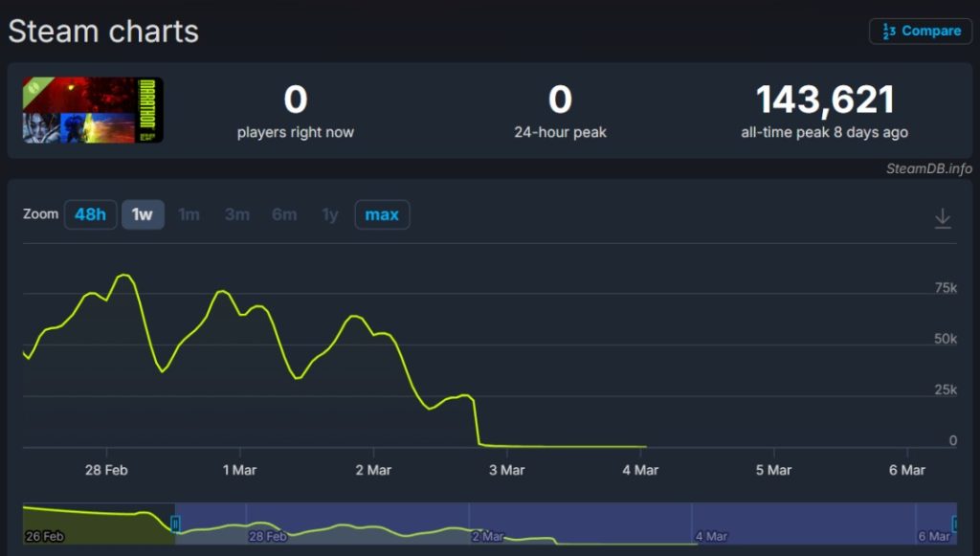Select the 1w zoom range
The width and height of the screenshot is (980, 556).
point(143,214)
